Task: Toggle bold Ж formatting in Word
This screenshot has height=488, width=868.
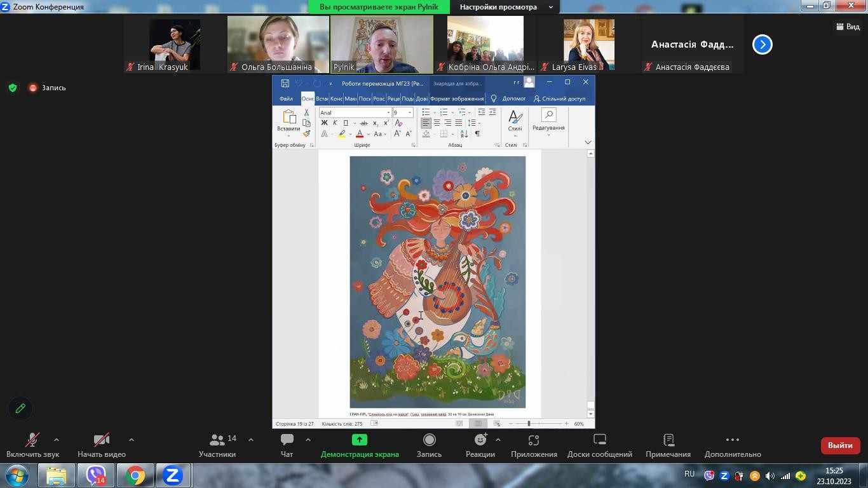Action: (x=324, y=123)
